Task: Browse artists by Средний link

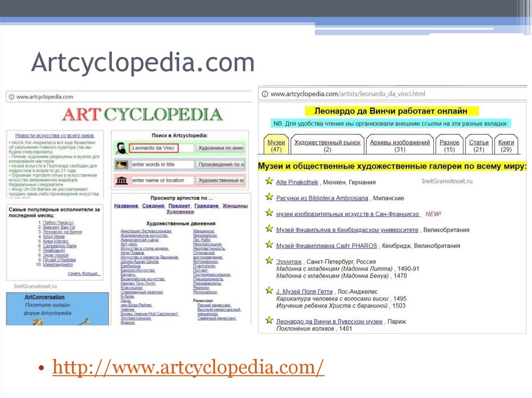Action: [x=153, y=206]
